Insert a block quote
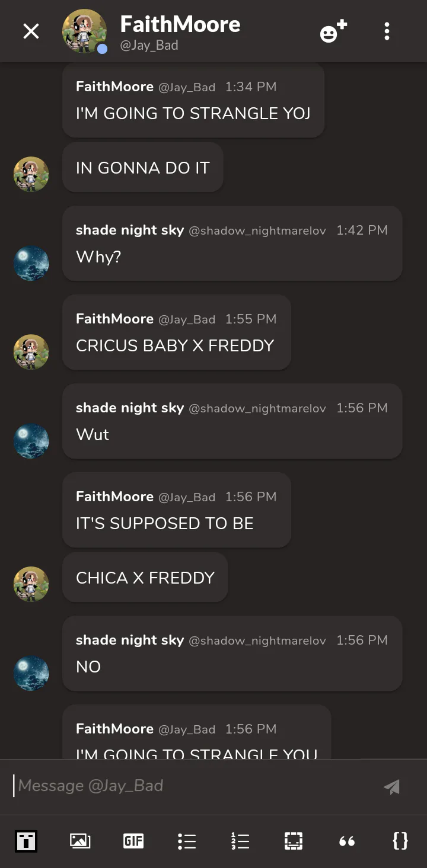Viewport: 427px width, 868px height. click(347, 841)
